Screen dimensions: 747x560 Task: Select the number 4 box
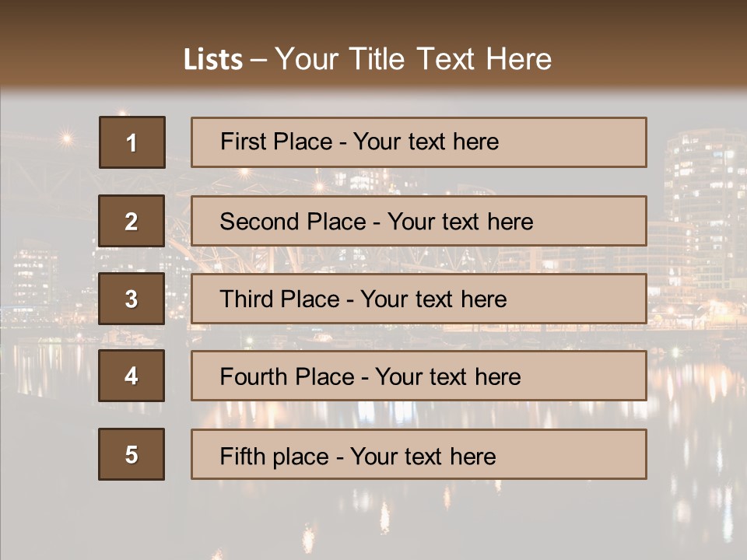coord(132,376)
